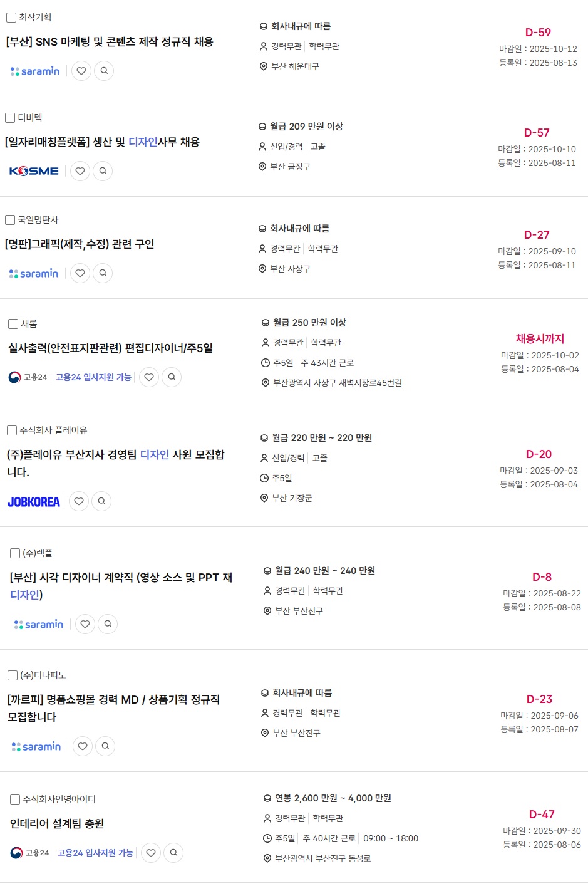The width and height of the screenshot is (588, 896).
Task: Tick the 디비텍 company checkbox
Action: pos(10,118)
